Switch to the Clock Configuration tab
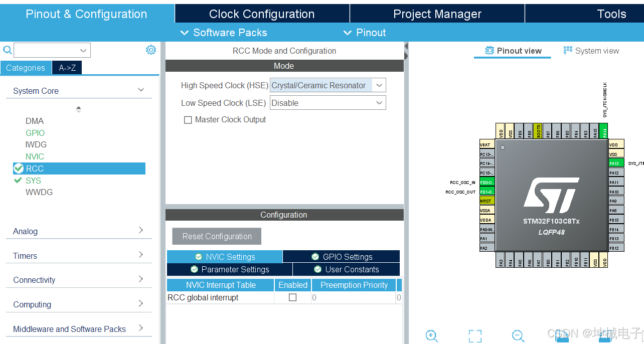This screenshot has width=644, height=344. (x=262, y=14)
